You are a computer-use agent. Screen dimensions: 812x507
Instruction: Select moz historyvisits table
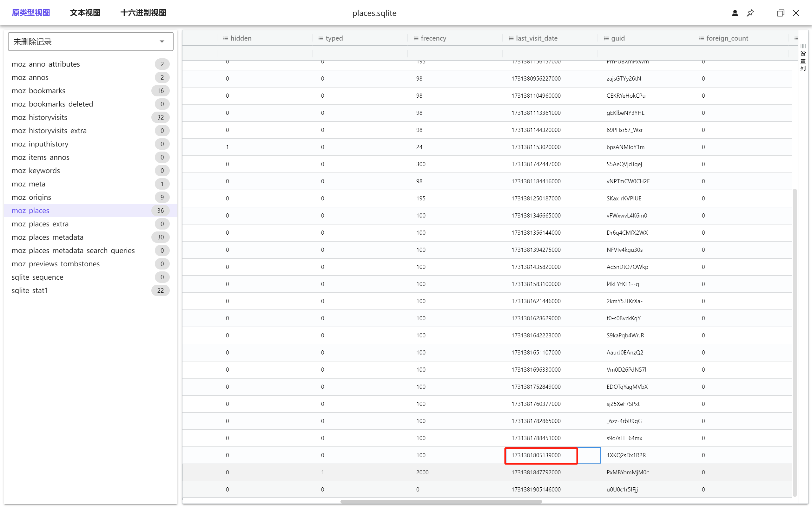click(40, 117)
